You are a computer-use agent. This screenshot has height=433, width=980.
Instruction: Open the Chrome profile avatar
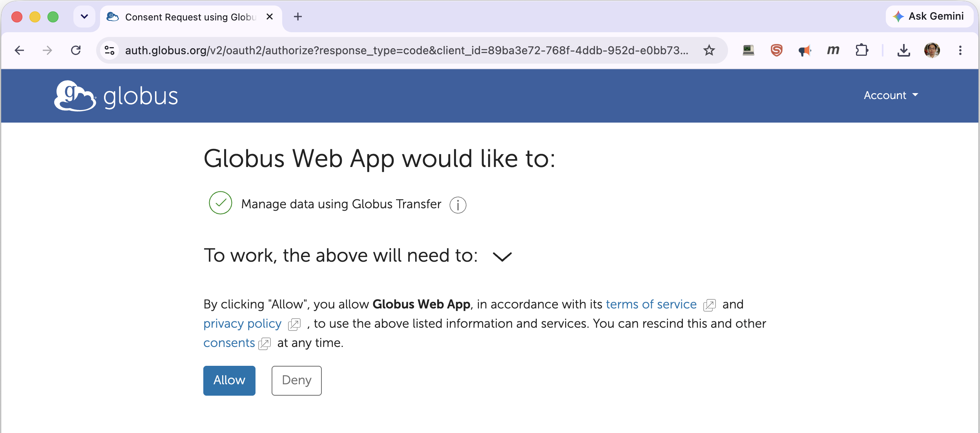point(932,50)
